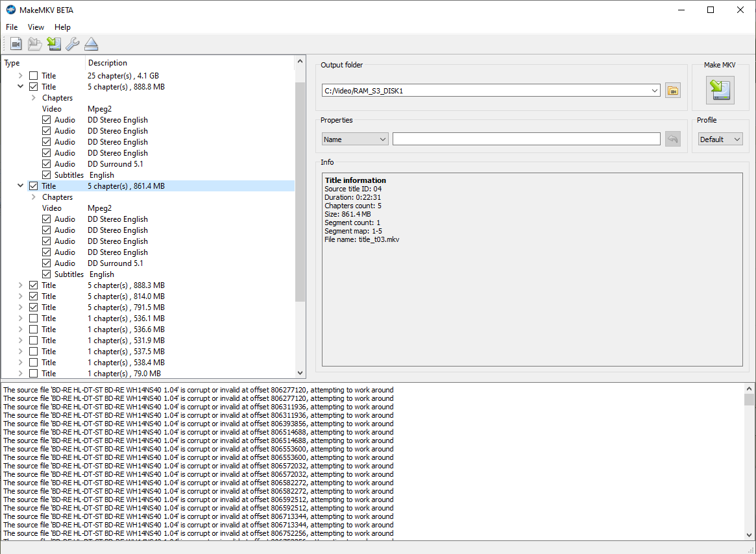The width and height of the screenshot is (756, 554).
Task: Click the Type column header
Action: coord(43,63)
